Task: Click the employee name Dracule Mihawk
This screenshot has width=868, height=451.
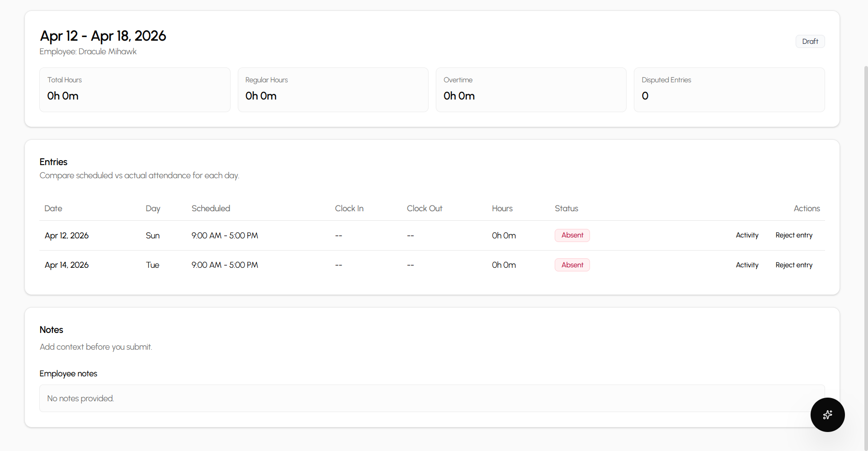Action: pos(107,52)
